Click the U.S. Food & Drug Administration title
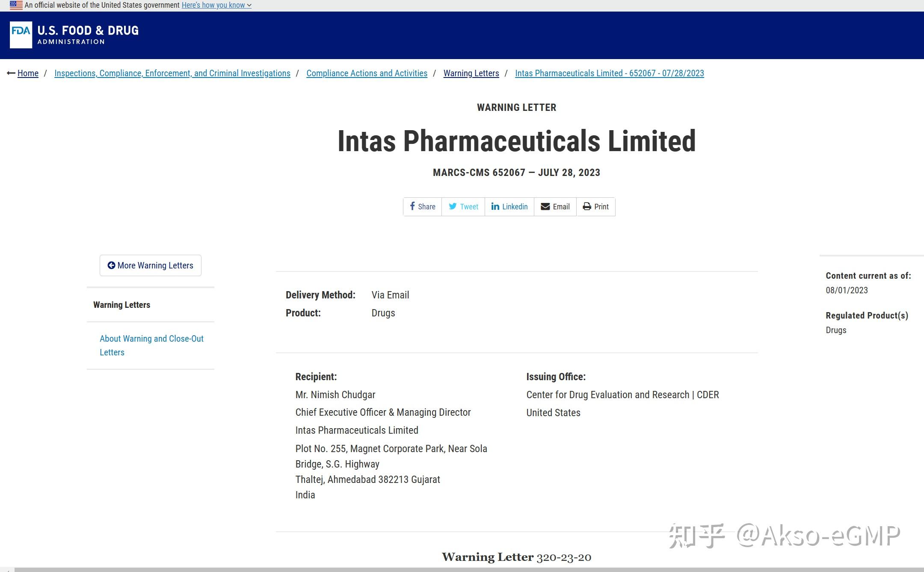This screenshot has height=572, width=924. click(x=88, y=35)
